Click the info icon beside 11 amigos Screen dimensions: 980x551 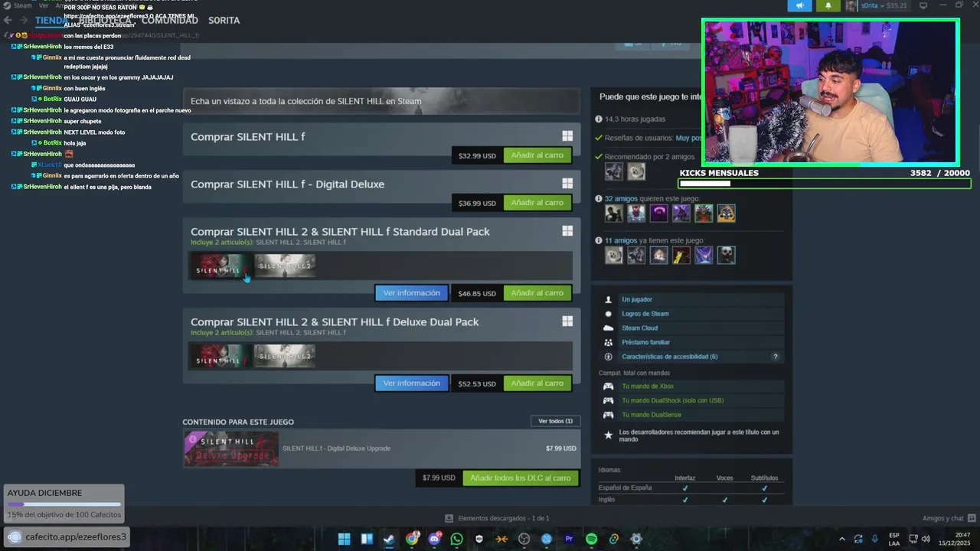point(599,240)
